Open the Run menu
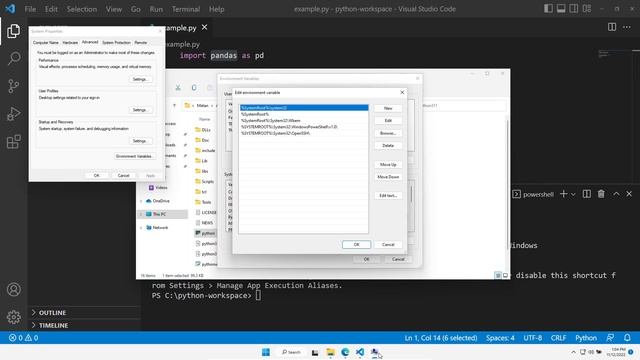Viewport: 640px width, 360px height. (x=156, y=9)
